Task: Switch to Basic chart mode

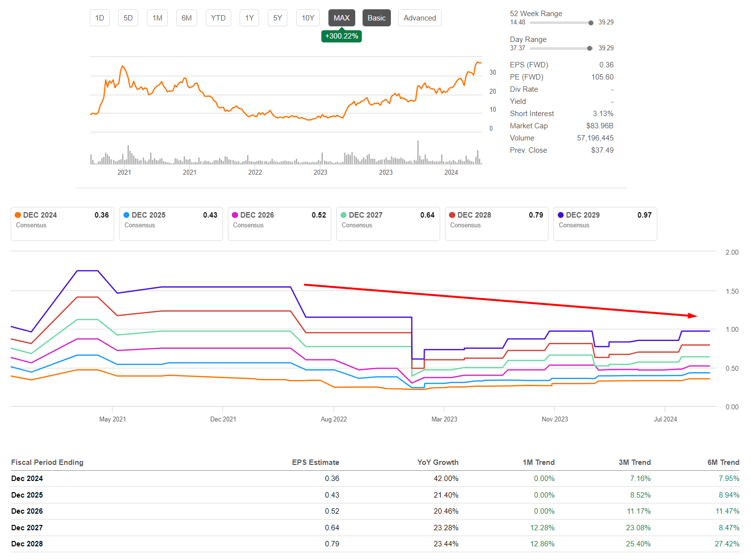Action: pyautogui.click(x=376, y=18)
